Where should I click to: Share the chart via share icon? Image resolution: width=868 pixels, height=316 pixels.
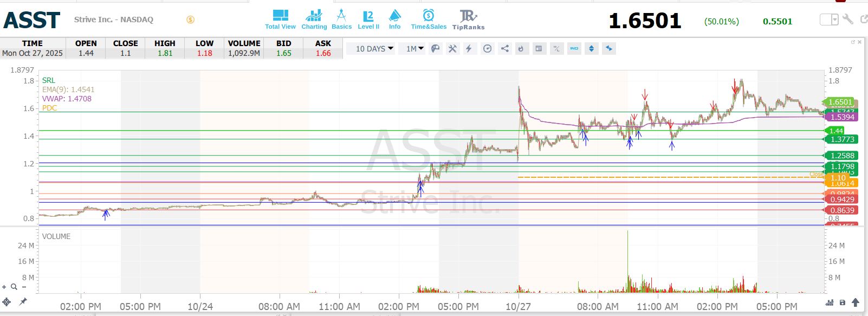504,49
